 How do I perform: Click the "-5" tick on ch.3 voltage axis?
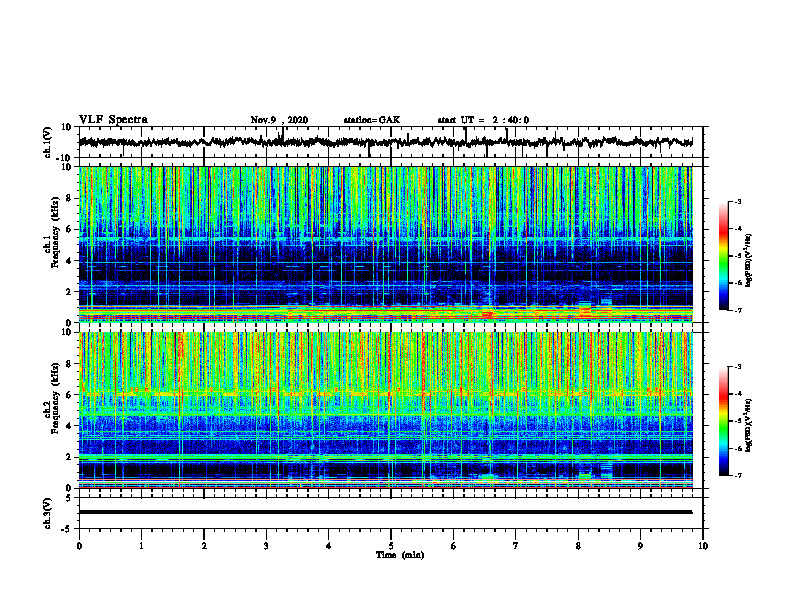pos(67,529)
